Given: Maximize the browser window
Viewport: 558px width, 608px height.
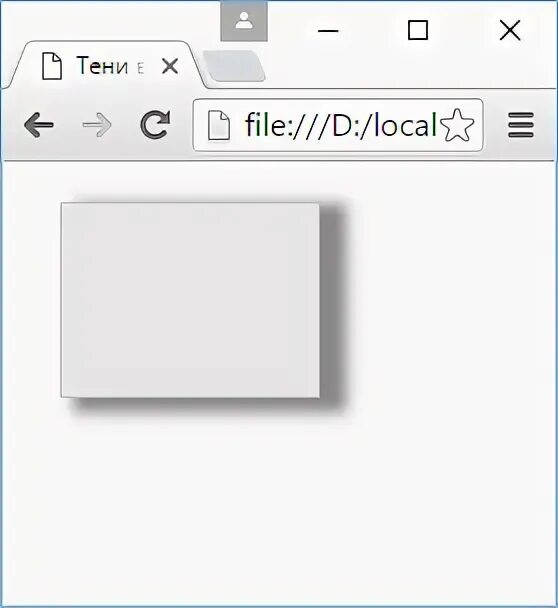Looking at the screenshot, I should (418, 30).
